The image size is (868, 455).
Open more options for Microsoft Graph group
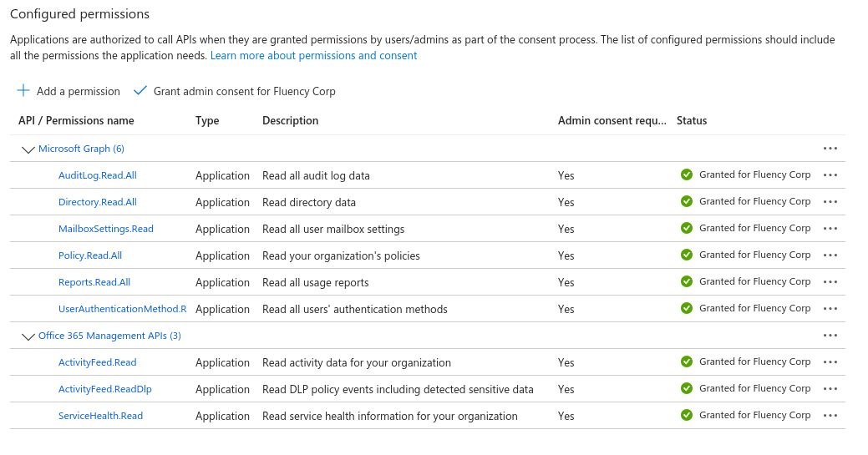pos(830,149)
